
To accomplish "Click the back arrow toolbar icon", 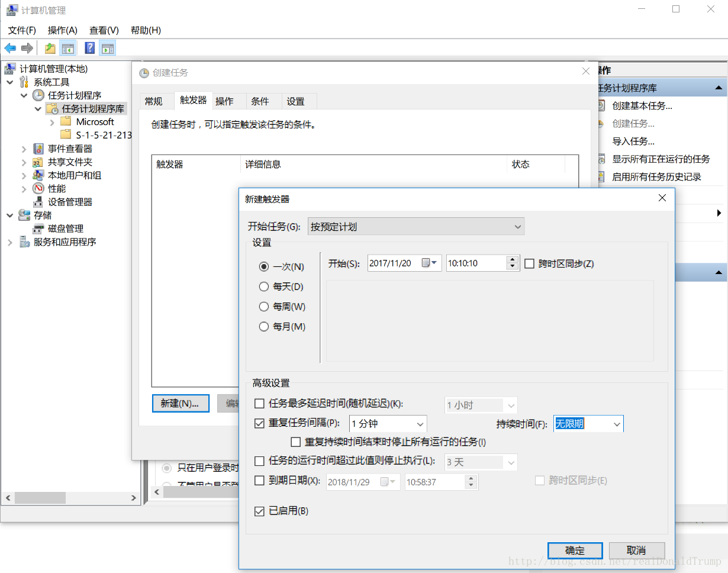I will [x=10, y=49].
